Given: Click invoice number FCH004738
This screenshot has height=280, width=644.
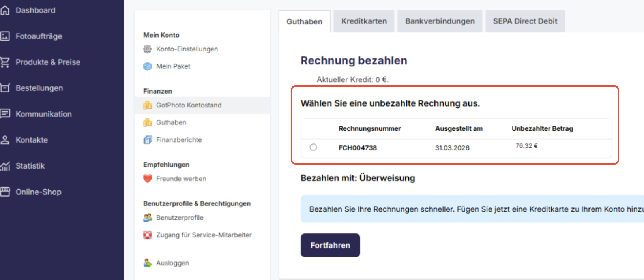Looking at the screenshot, I should (358, 148).
